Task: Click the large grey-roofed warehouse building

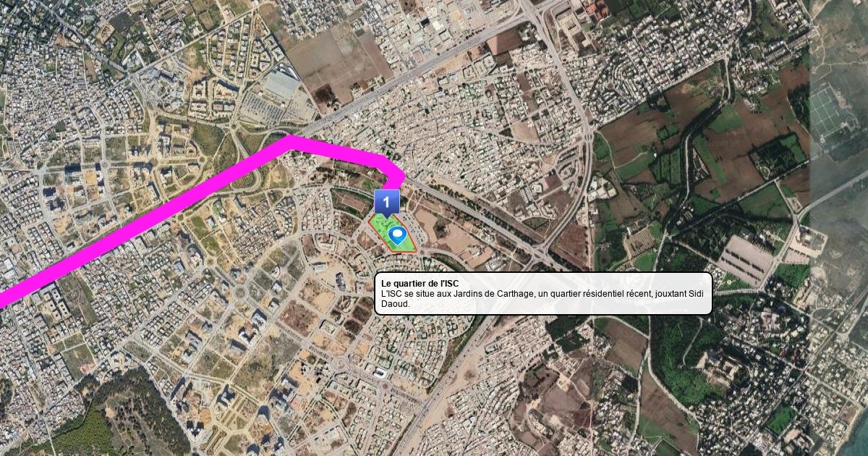Action: click(281, 85)
